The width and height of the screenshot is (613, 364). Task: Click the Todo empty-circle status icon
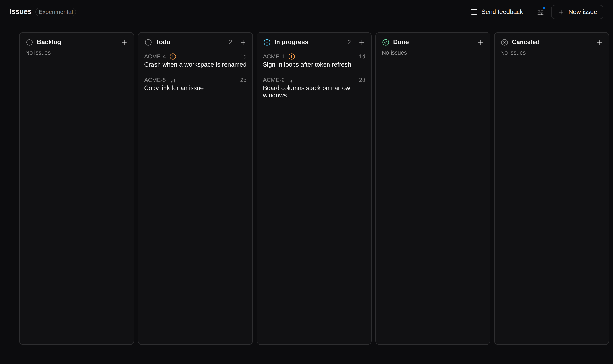[x=148, y=42]
